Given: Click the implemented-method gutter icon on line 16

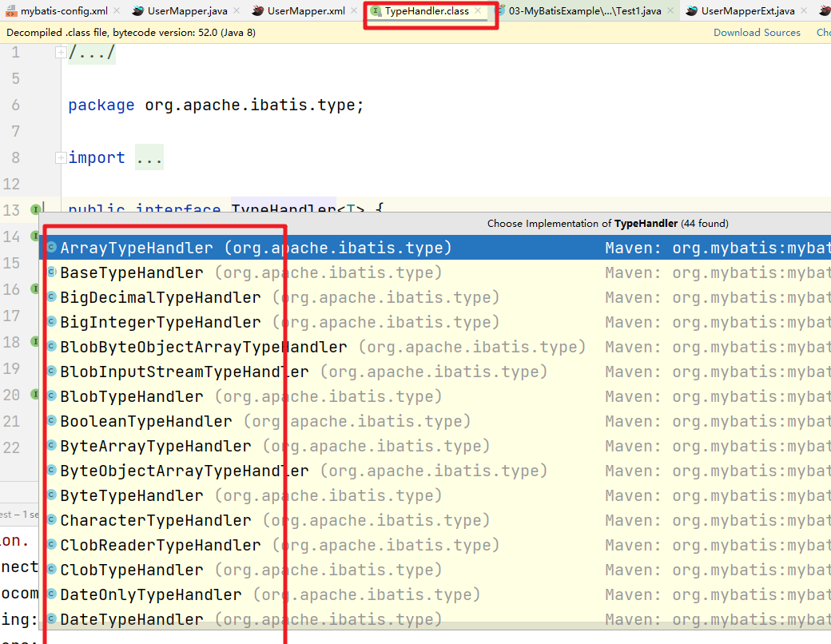Looking at the screenshot, I should click(35, 289).
